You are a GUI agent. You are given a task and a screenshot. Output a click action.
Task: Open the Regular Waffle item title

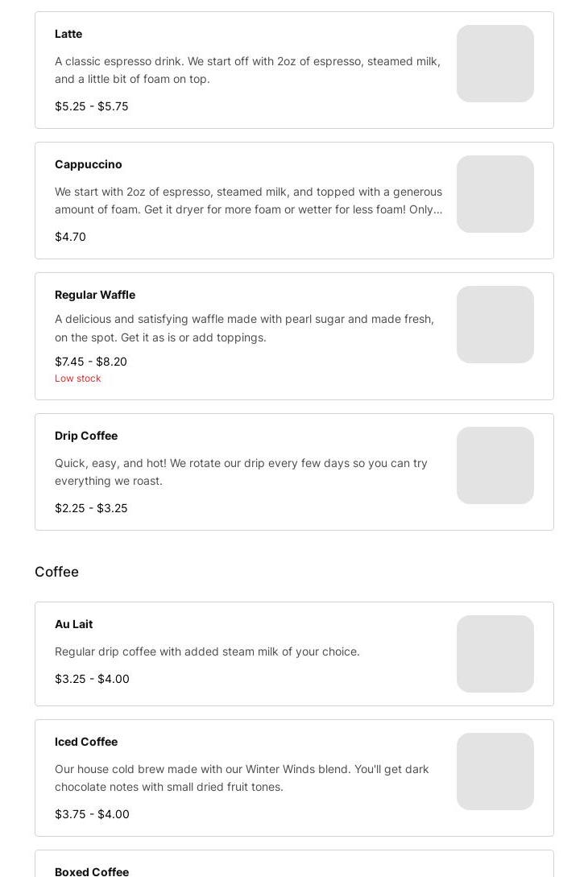click(x=95, y=295)
